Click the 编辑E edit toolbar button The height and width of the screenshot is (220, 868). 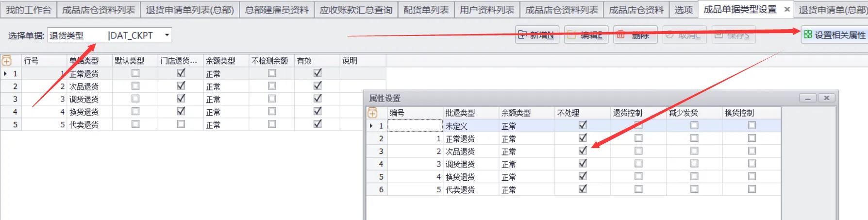(586, 35)
